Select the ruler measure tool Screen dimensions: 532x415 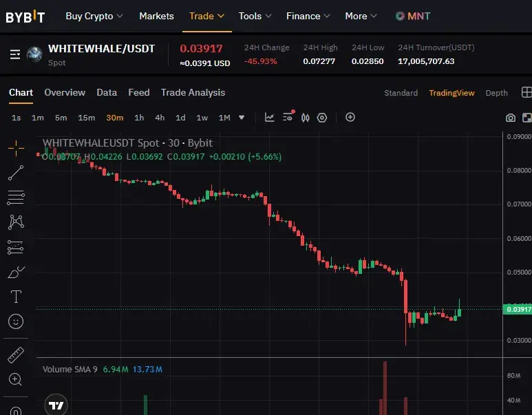pos(16,355)
